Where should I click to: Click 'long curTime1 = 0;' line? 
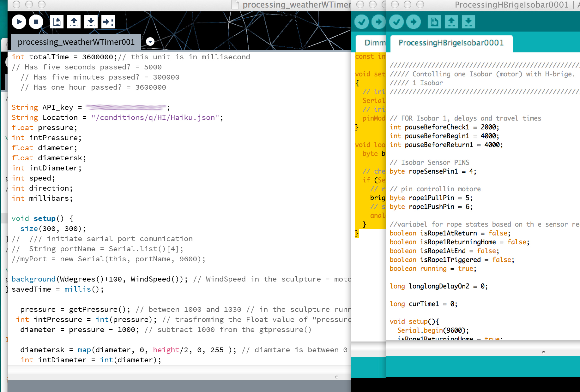[x=423, y=304]
